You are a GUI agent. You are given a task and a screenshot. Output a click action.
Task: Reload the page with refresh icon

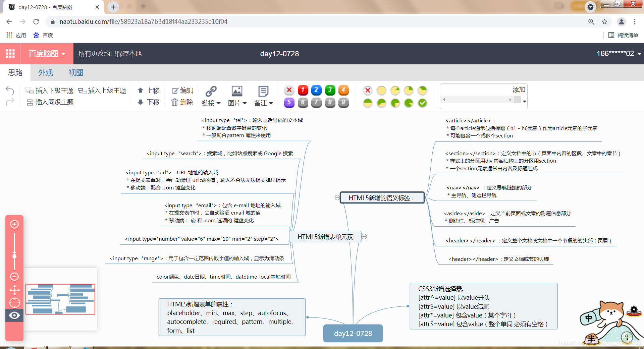tap(36, 22)
